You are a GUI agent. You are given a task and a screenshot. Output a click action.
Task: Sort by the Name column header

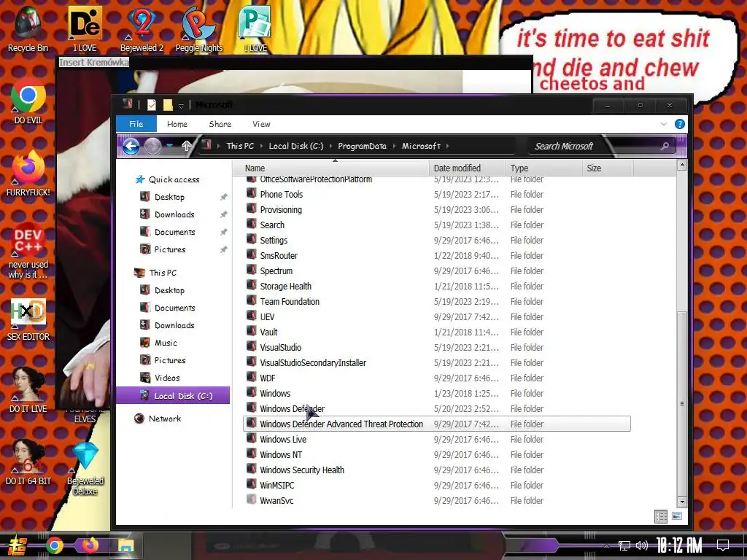330,168
